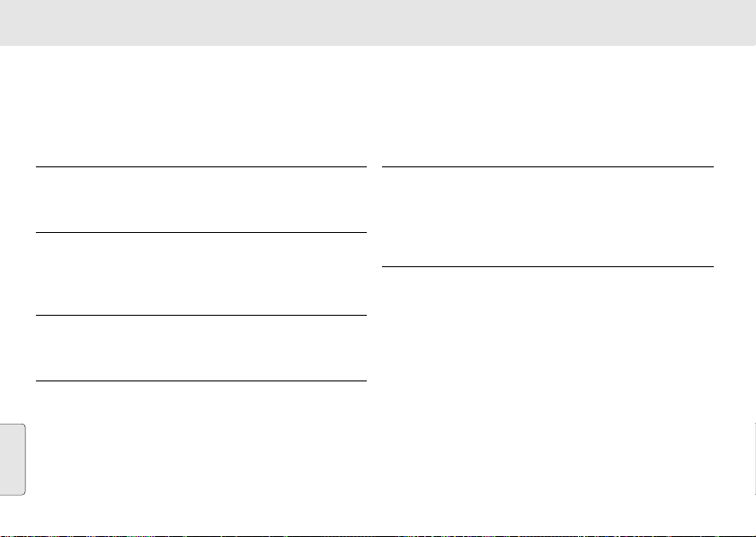Click white space above first left column rule
Viewport: 756px width, 537px height.
(201, 106)
